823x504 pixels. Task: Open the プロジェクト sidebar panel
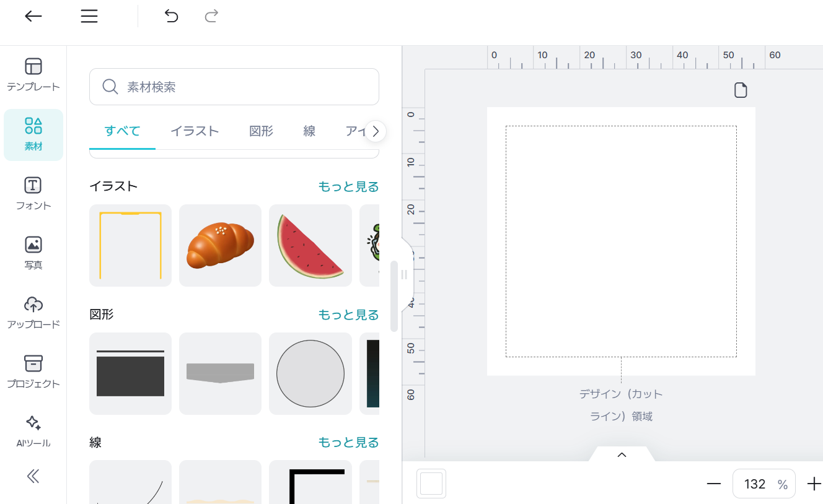33,372
